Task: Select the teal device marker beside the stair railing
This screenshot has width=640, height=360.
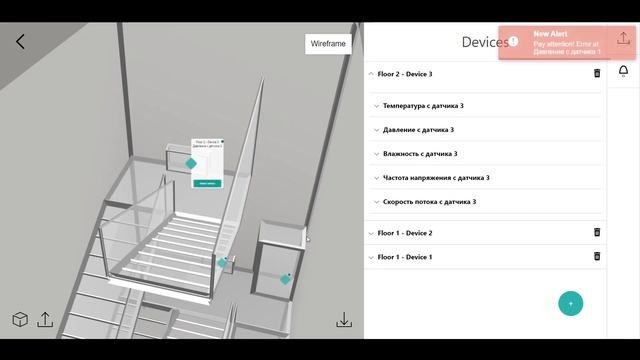Action: (222, 262)
